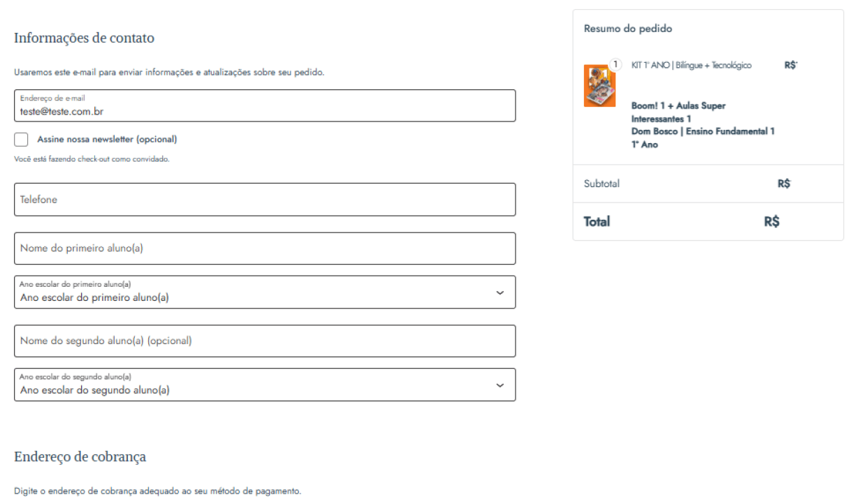The image size is (853, 504).
Task: Click the 'Nome do segundo aluno(a)' field
Action: tap(265, 341)
